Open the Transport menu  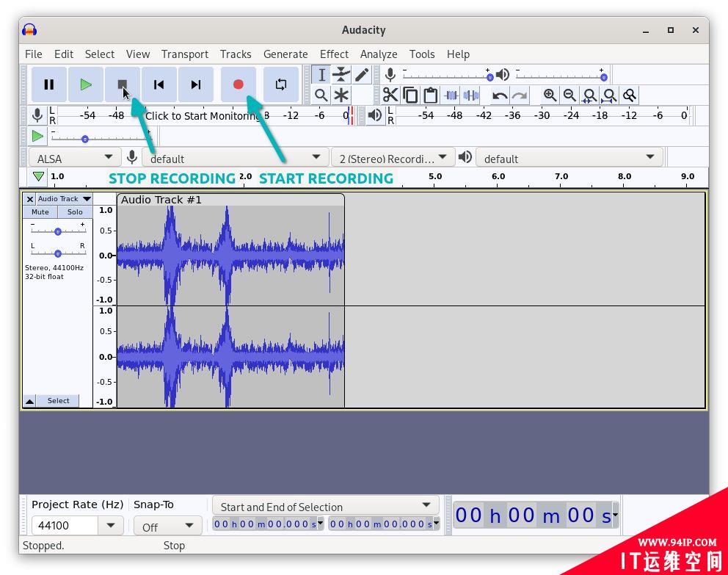click(x=185, y=54)
